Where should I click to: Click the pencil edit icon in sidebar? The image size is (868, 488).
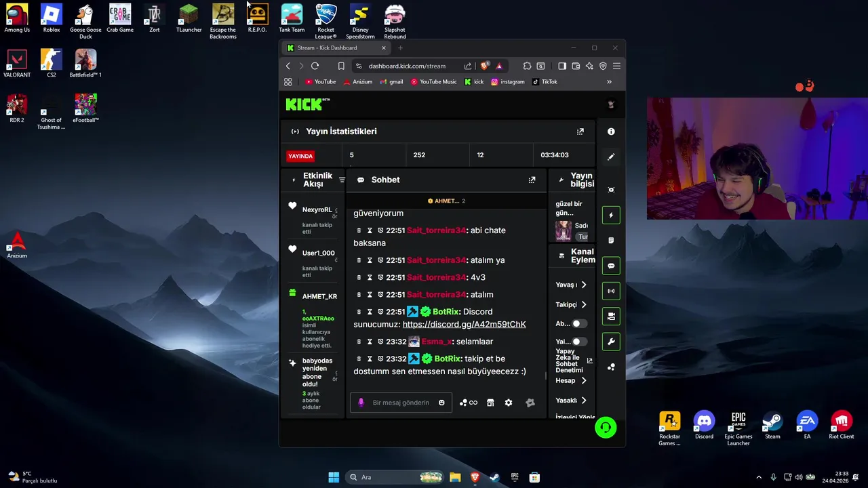(611, 157)
